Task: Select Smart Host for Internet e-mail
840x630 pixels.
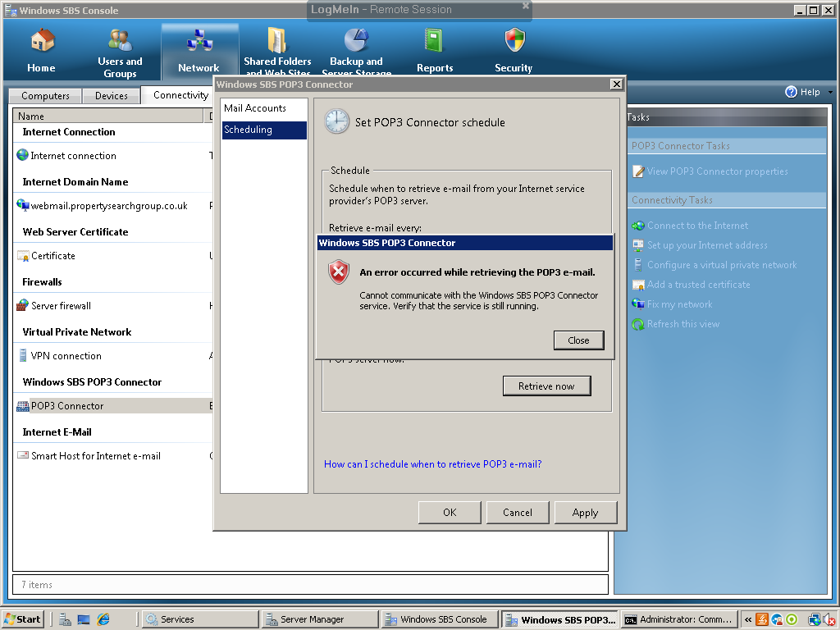Action: 96,456
